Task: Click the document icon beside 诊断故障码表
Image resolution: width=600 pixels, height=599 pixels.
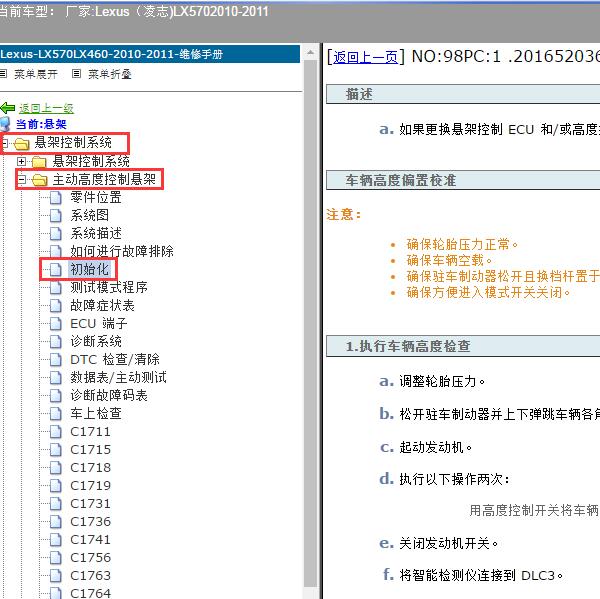Action: click(55, 396)
